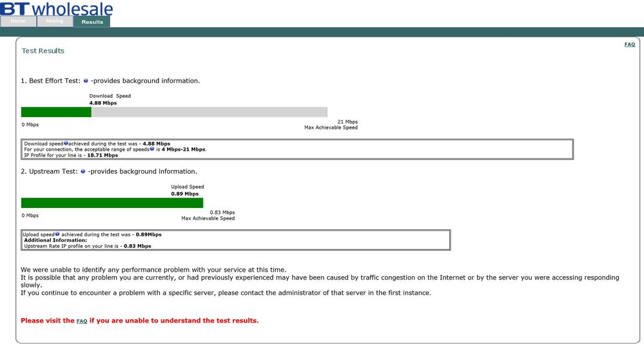This screenshot has height=347, width=644.
Task: Click info icon beside Upstream Test
Action: (83, 171)
